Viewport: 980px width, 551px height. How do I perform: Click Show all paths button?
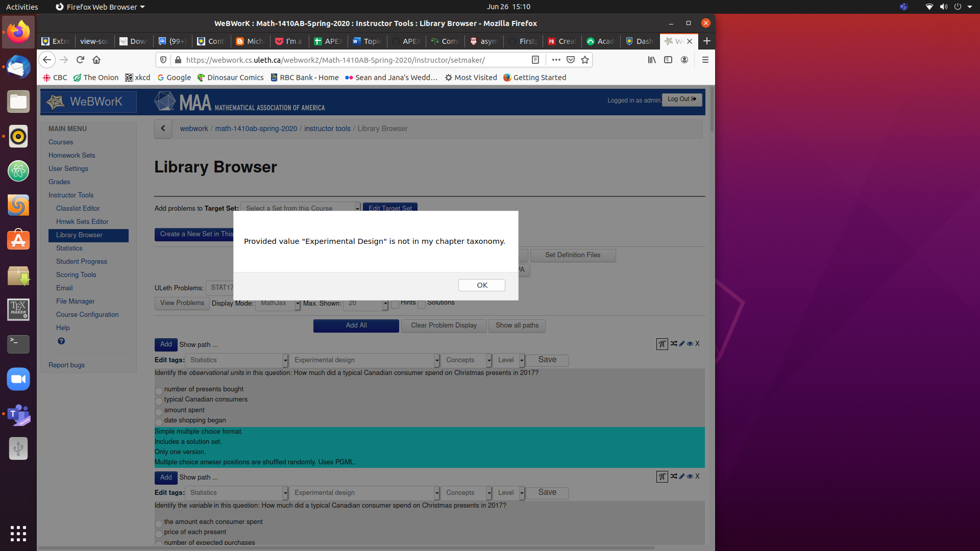[517, 325]
